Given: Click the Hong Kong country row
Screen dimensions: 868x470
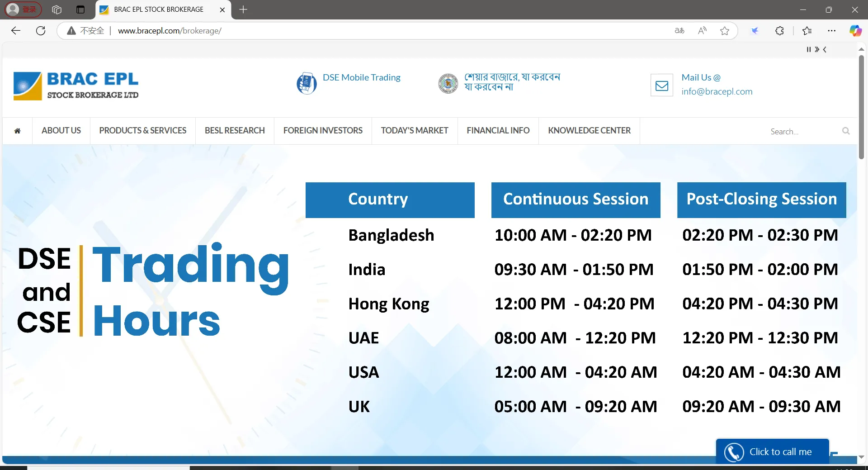Looking at the screenshot, I should point(389,304).
